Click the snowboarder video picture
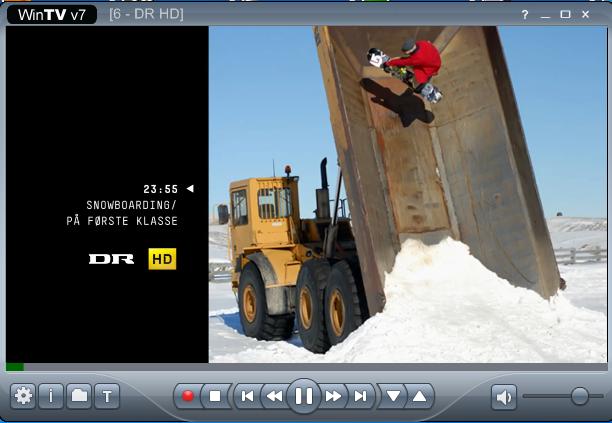The image size is (612, 423). (x=407, y=194)
